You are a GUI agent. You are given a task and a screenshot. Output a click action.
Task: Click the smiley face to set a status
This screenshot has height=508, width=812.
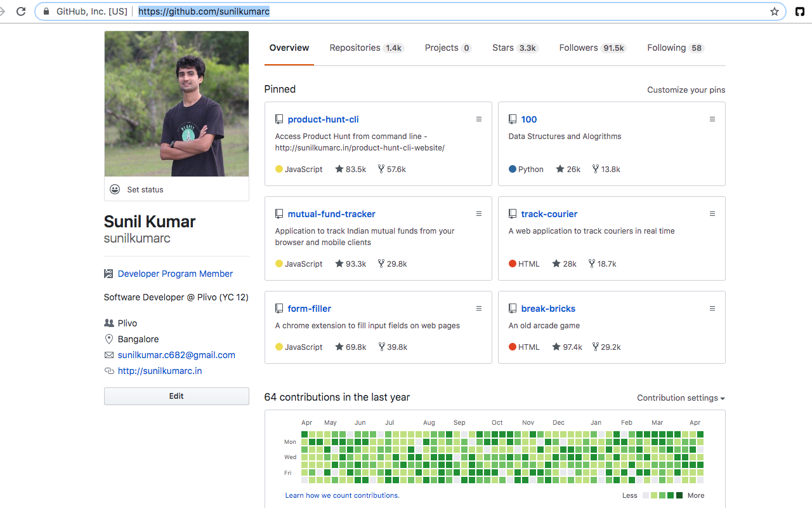(x=115, y=189)
